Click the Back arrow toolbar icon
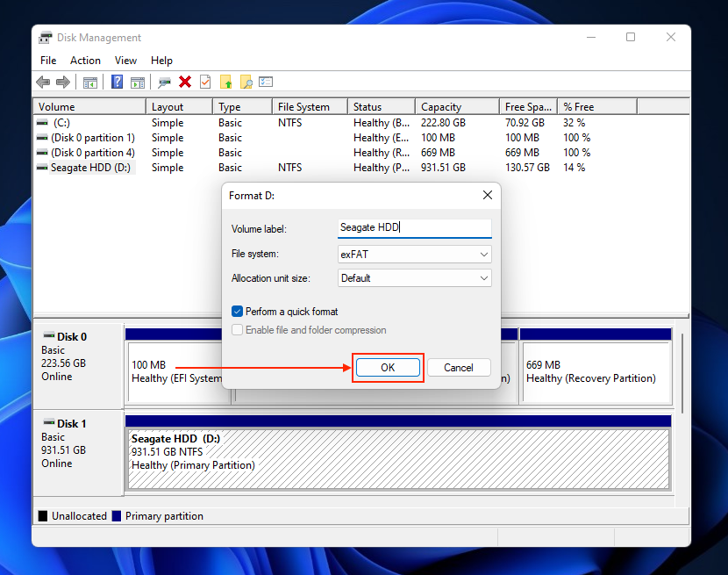The height and width of the screenshot is (575, 728). pos(43,83)
